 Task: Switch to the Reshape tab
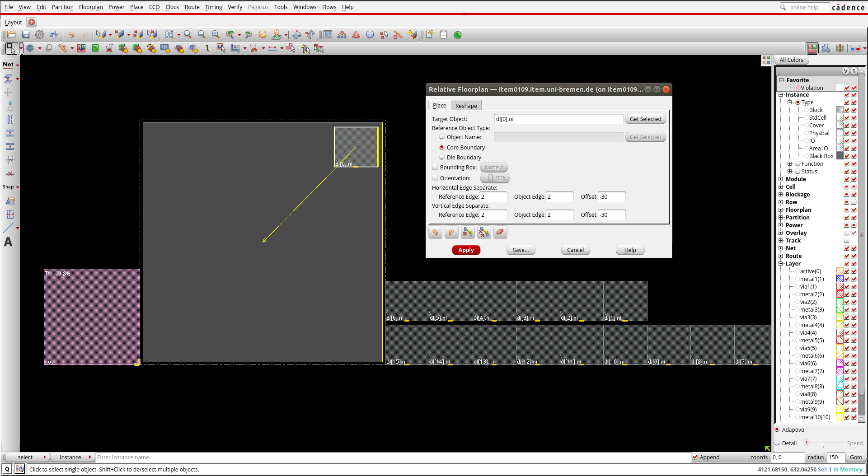tap(466, 106)
